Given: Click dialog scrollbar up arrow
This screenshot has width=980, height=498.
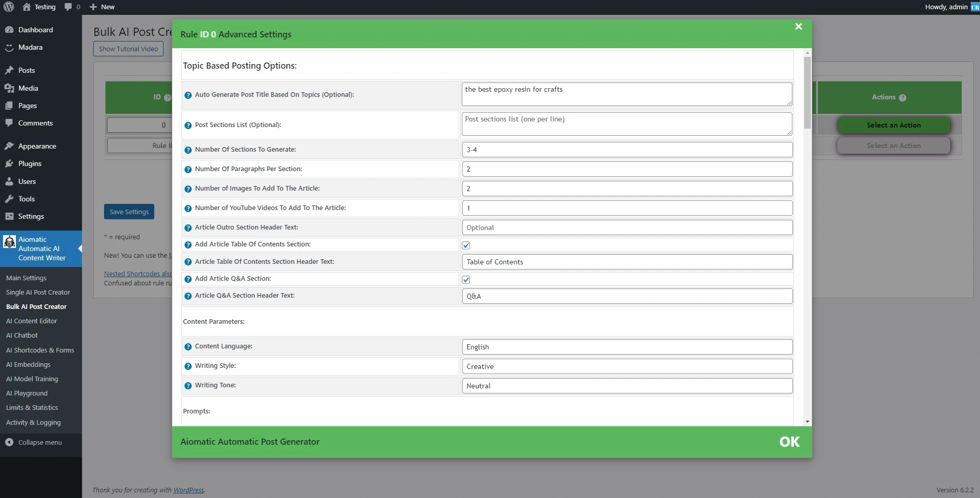Looking at the screenshot, I should tap(807, 53).
